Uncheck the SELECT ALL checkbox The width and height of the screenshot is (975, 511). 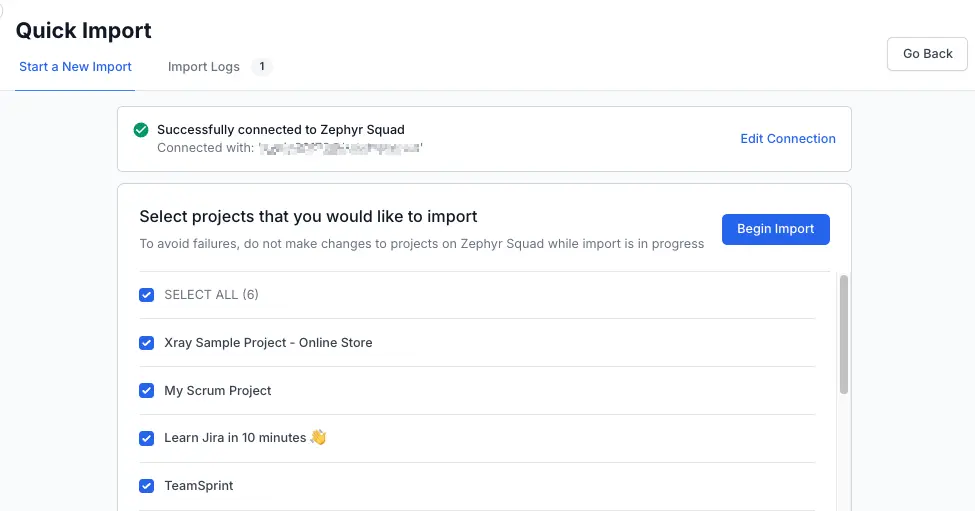point(147,295)
